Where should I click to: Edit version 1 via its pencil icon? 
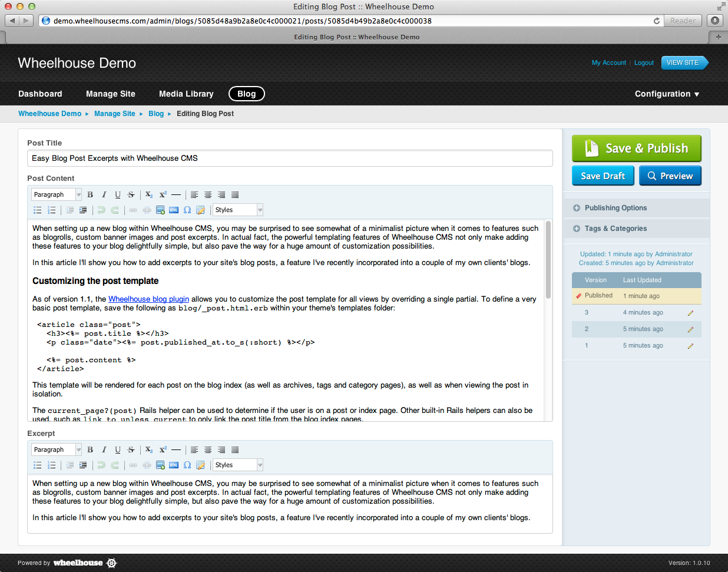pos(690,346)
